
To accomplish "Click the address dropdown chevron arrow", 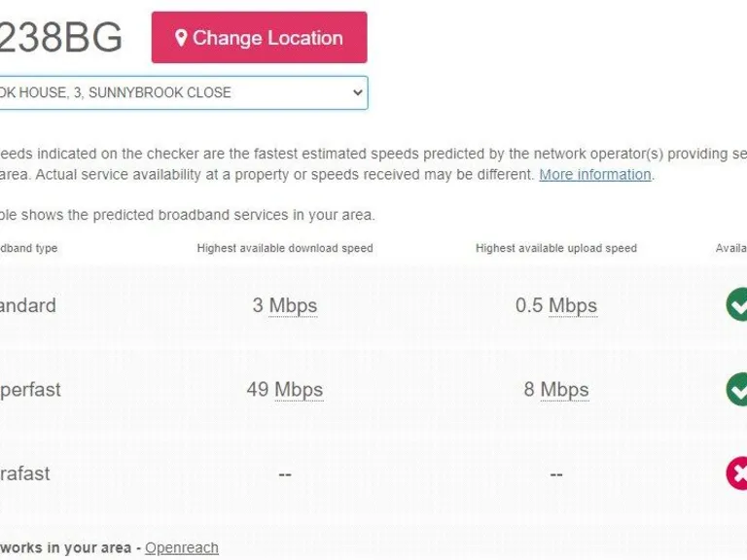I will (357, 93).
